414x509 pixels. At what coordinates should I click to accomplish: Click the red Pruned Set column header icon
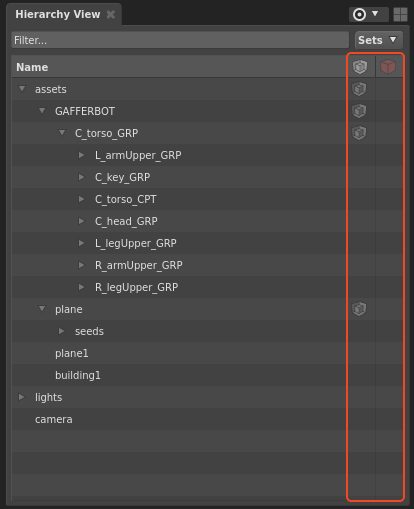(388, 67)
